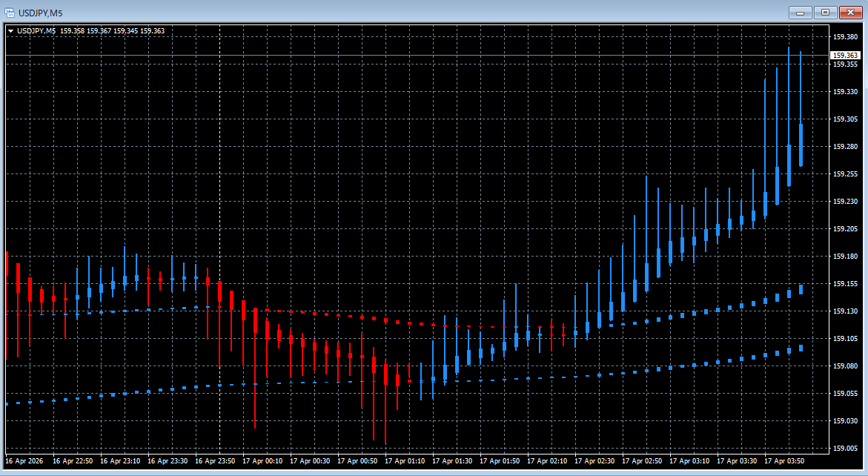Click the 17 Apr 03:50 time marker
This screenshot has height=476, width=868.
(x=784, y=461)
